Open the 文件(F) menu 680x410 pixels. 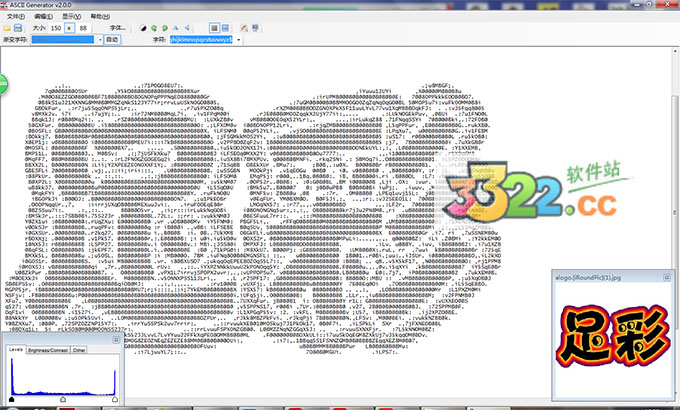(x=14, y=17)
